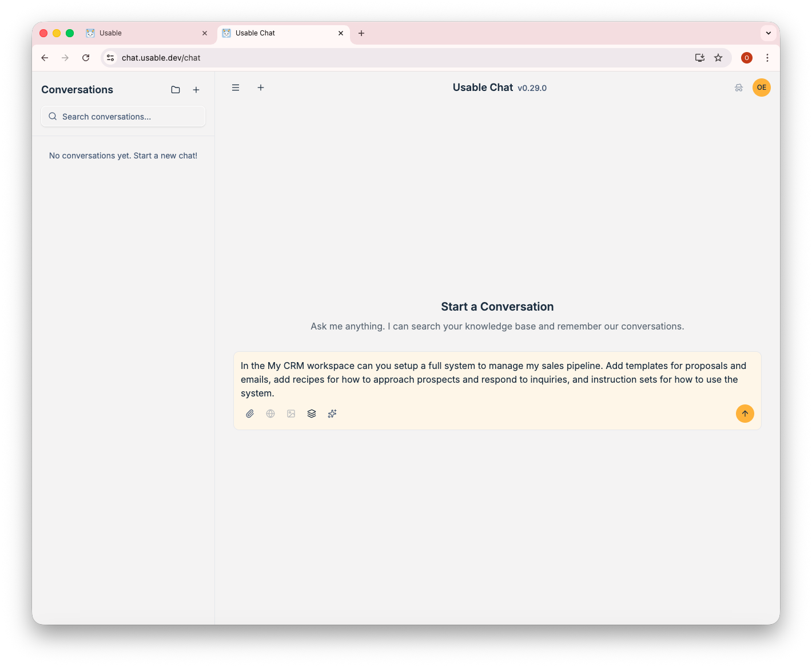Click the search magnifier in Conversations sidebar
The width and height of the screenshot is (812, 667).
pos(53,116)
